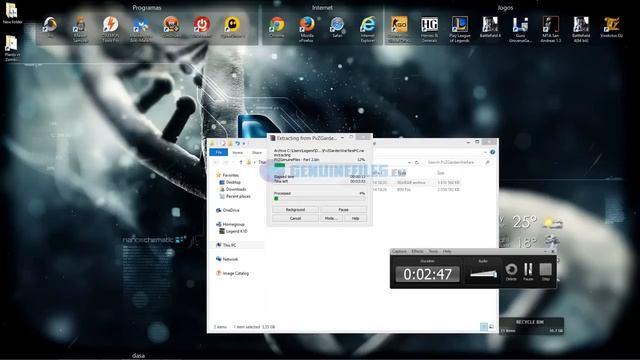The width and height of the screenshot is (640, 360).
Task: Launch the Battlefield 4 shortcut
Action: [490, 28]
